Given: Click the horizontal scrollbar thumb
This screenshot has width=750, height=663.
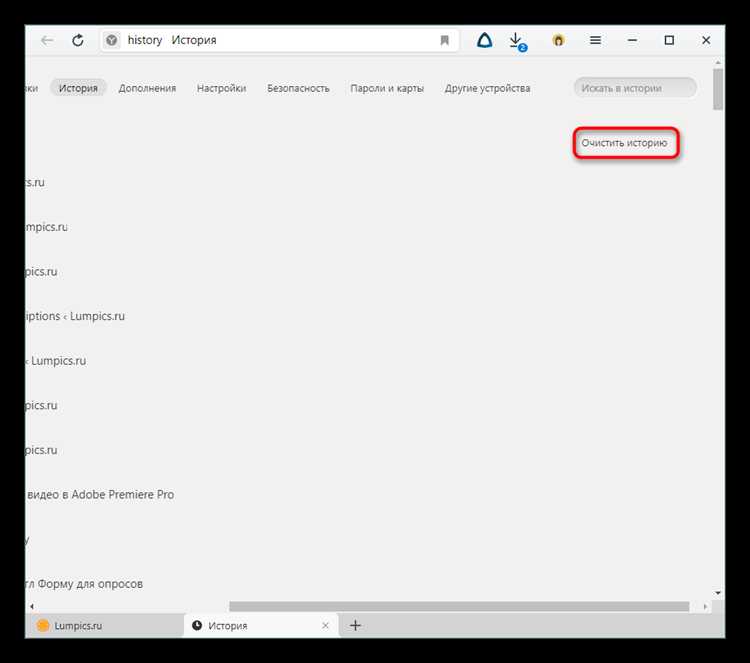Looking at the screenshot, I should 459,607.
